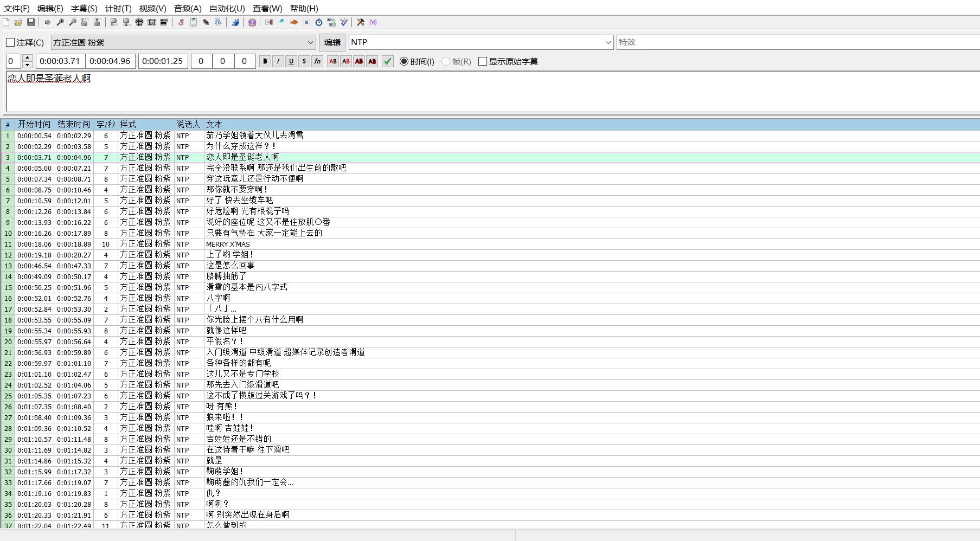The height and width of the screenshot is (541, 980).
Task: Open timing post-processor clock icon
Action: 319,22
